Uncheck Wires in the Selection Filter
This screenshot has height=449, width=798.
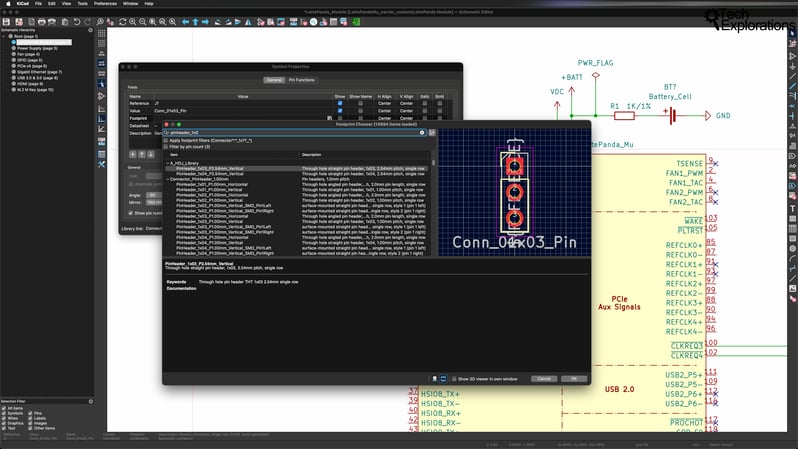pyautogui.click(x=4, y=419)
